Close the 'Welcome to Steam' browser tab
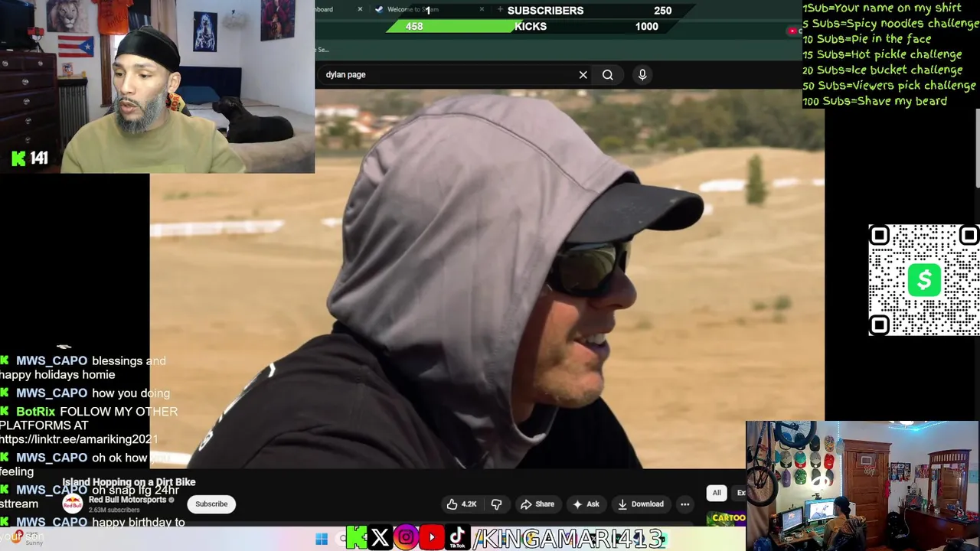The height and width of the screenshot is (551, 980). click(x=482, y=9)
